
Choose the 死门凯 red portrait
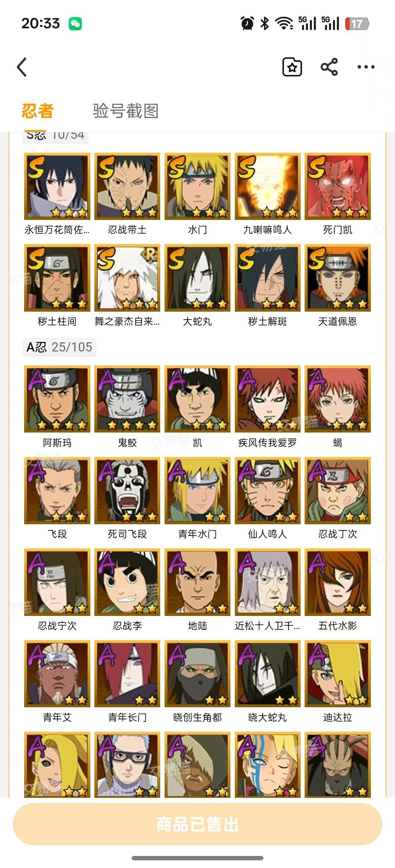point(338,186)
